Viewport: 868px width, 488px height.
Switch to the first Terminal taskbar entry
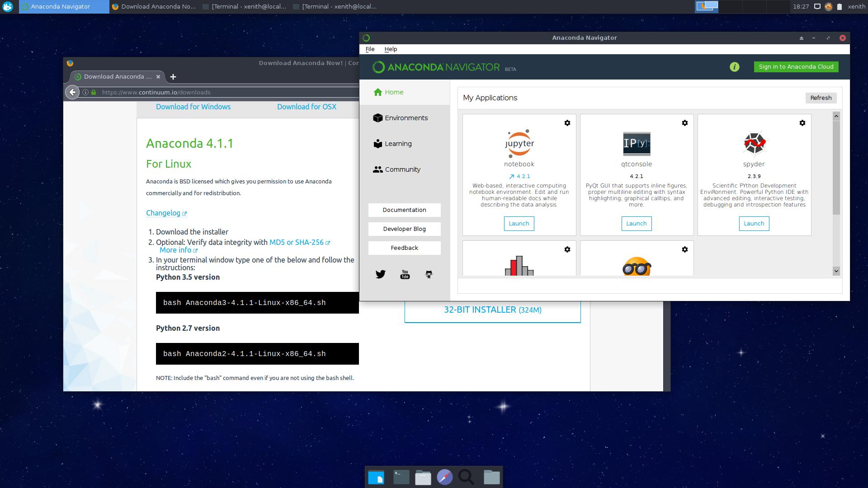245,7
